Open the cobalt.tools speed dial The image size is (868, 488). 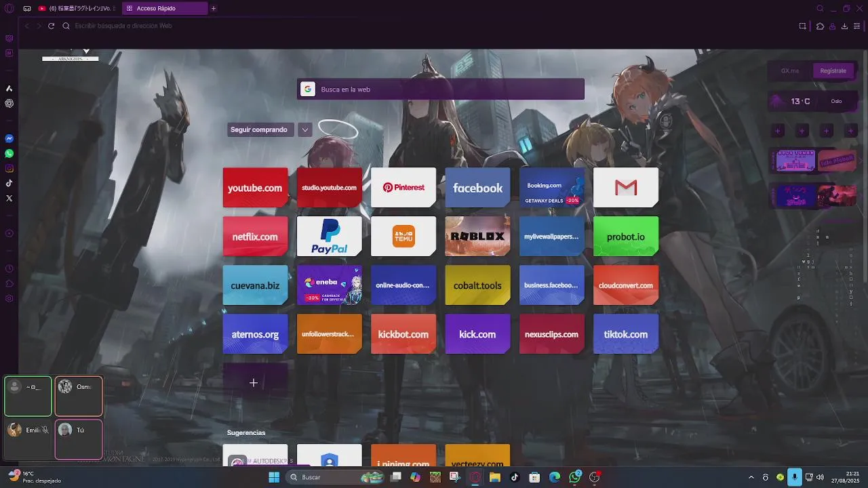[x=477, y=285]
